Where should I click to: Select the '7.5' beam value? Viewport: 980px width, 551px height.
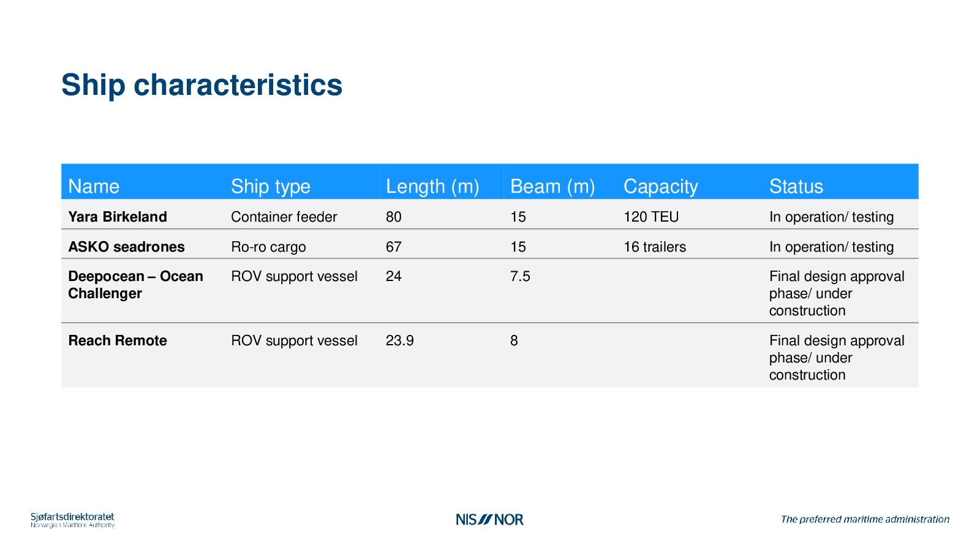(520, 276)
